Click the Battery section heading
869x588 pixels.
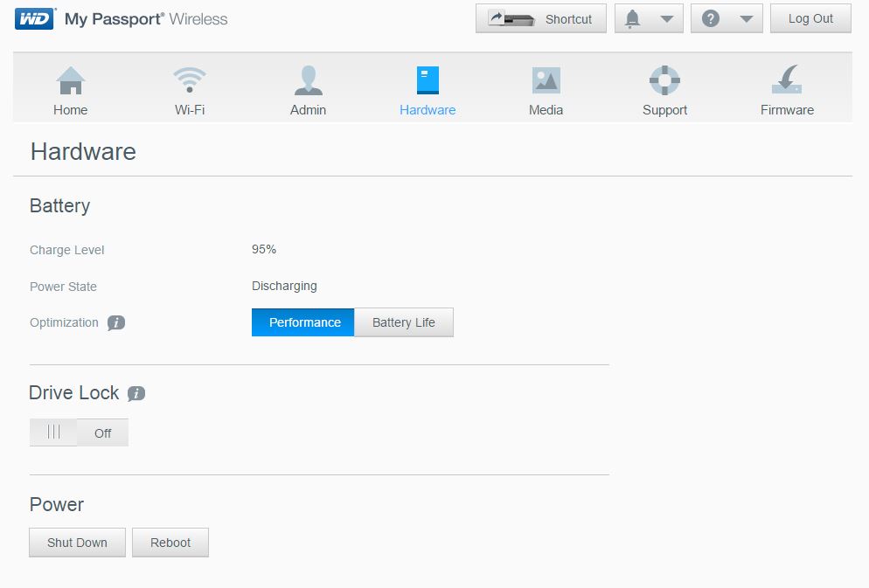[59, 206]
